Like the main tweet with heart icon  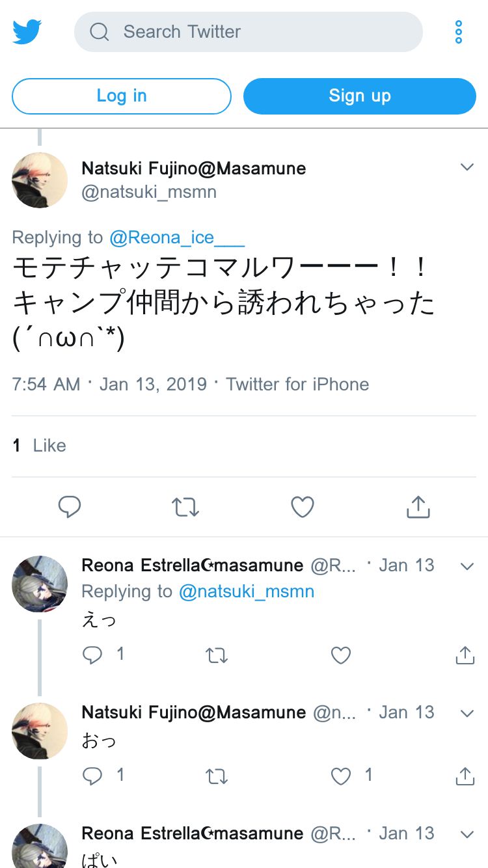302,507
